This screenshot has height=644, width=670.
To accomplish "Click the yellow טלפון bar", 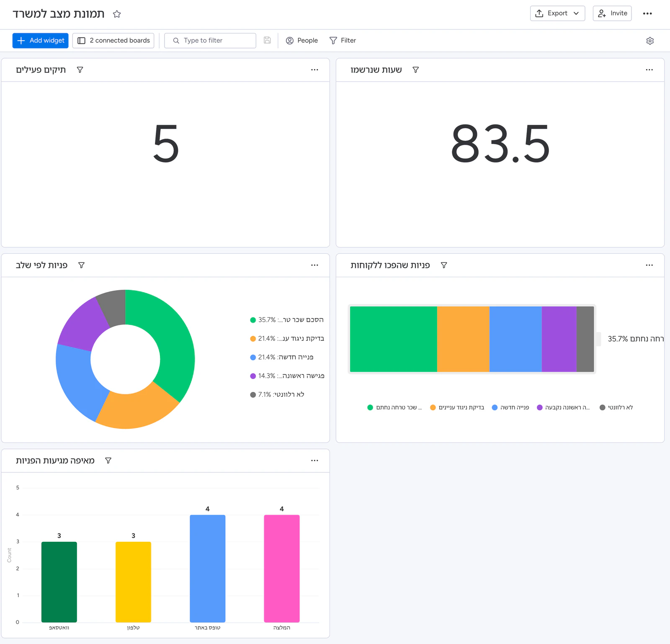I will click(x=133, y=582).
